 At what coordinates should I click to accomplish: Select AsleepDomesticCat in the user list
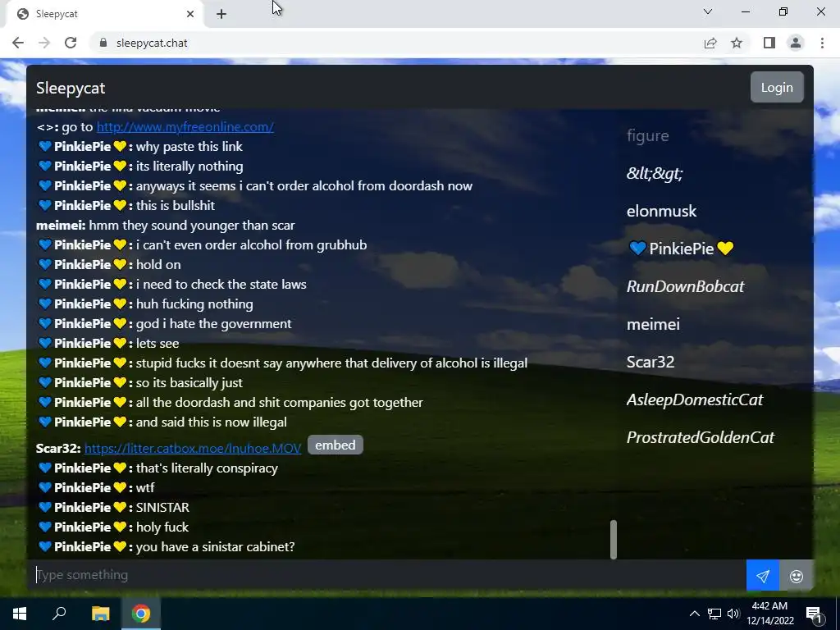pyautogui.click(x=695, y=399)
